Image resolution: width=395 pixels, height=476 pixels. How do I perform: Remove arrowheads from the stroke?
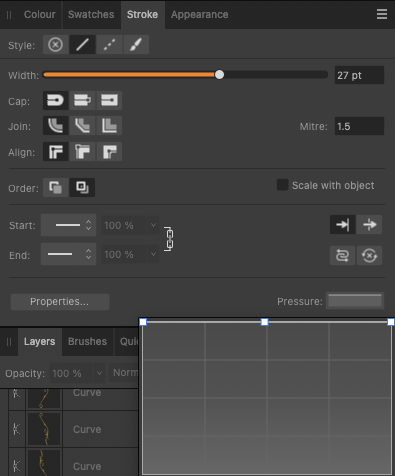pos(369,256)
